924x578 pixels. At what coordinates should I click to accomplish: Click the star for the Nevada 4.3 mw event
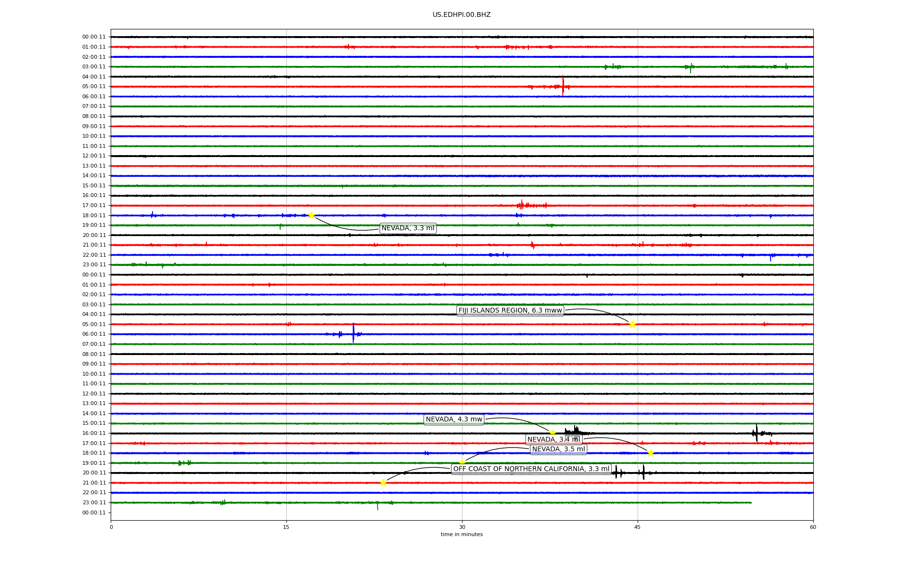click(552, 433)
